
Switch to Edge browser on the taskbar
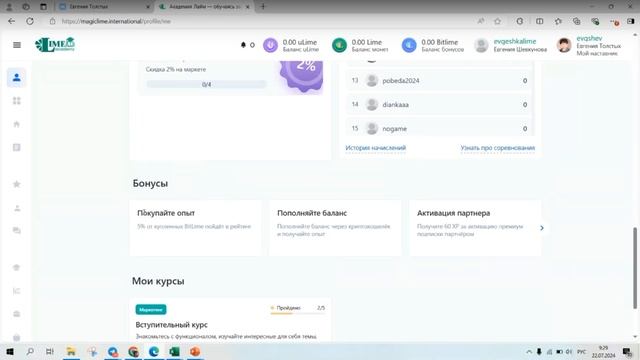click(154, 351)
